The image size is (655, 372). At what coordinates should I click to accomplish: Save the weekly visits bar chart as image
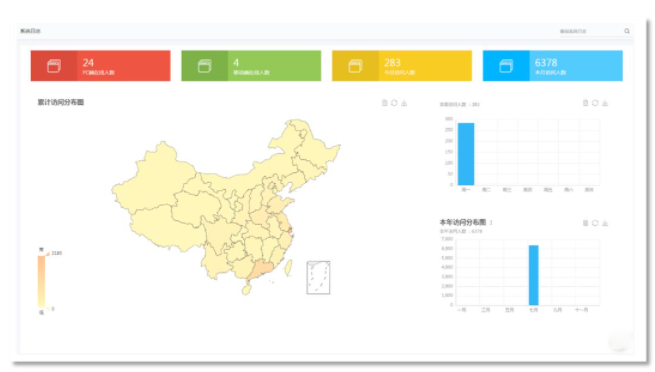click(605, 103)
